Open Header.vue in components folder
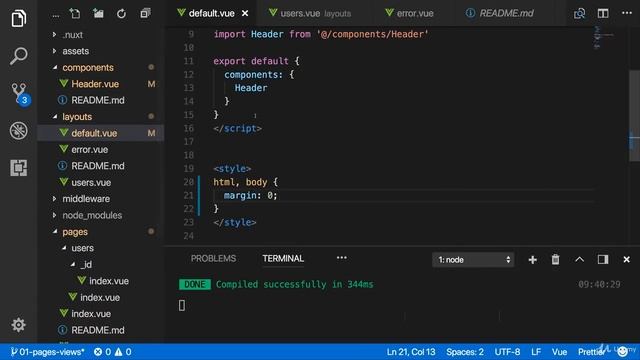640x360 pixels. coord(95,84)
